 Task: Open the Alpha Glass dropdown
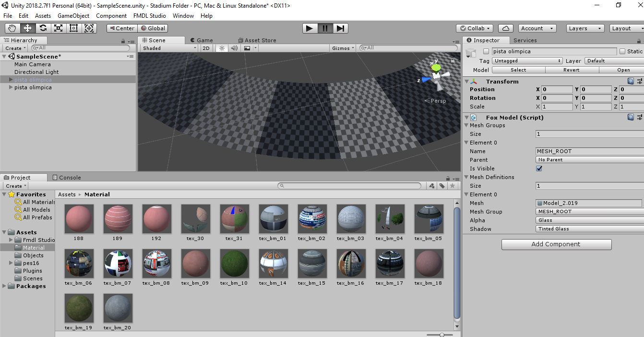[590, 220]
